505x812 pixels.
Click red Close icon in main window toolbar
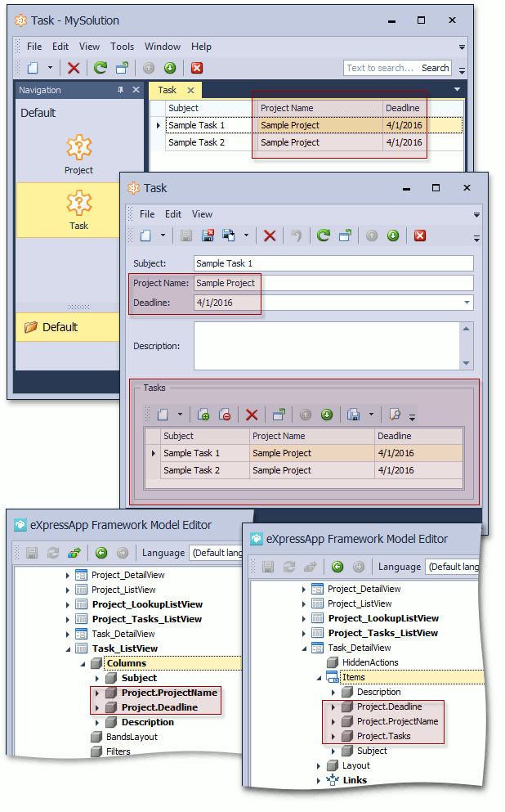(x=197, y=68)
